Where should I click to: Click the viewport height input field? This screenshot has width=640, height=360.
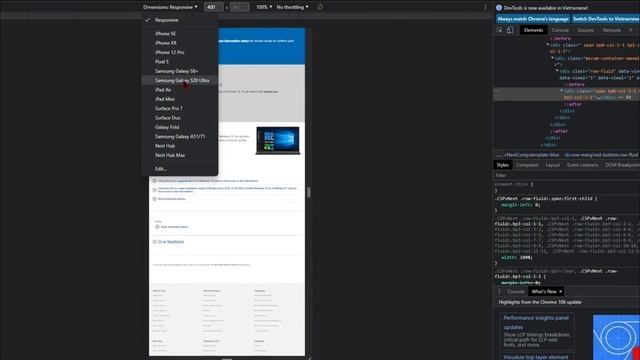click(x=239, y=7)
